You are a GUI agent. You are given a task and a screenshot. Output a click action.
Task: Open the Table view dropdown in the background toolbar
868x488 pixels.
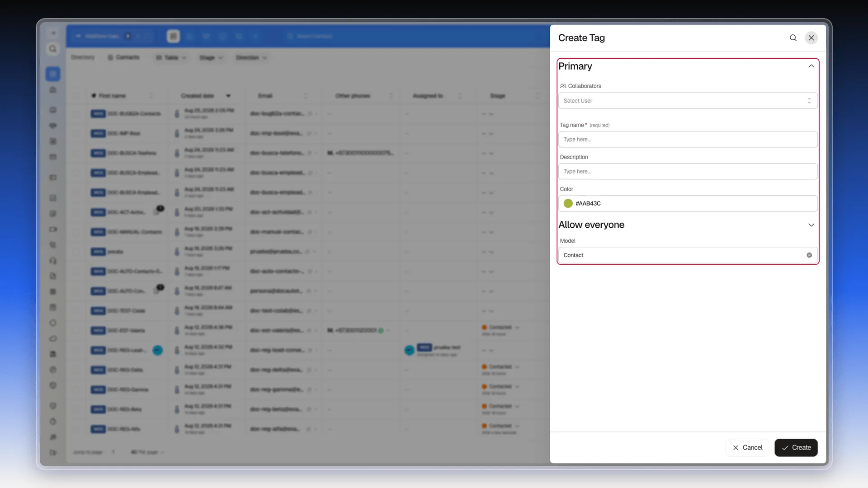tap(171, 58)
